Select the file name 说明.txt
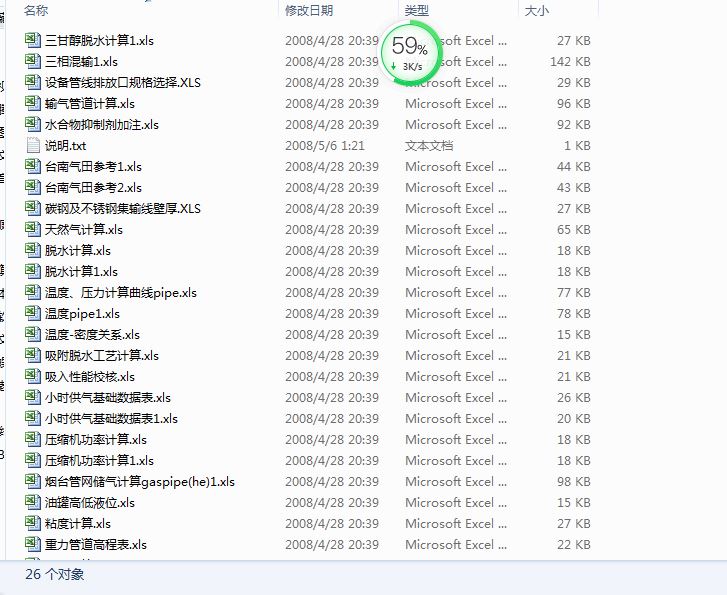The width and height of the screenshot is (727, 595). [x=65, y=145]
